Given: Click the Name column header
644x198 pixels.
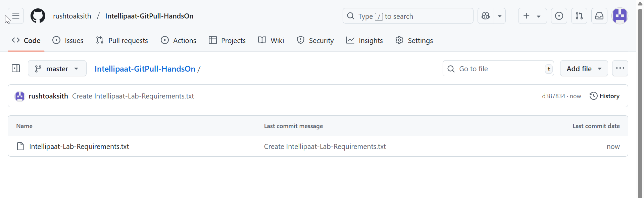Looking at the screenshot, I should click(24, 126).
